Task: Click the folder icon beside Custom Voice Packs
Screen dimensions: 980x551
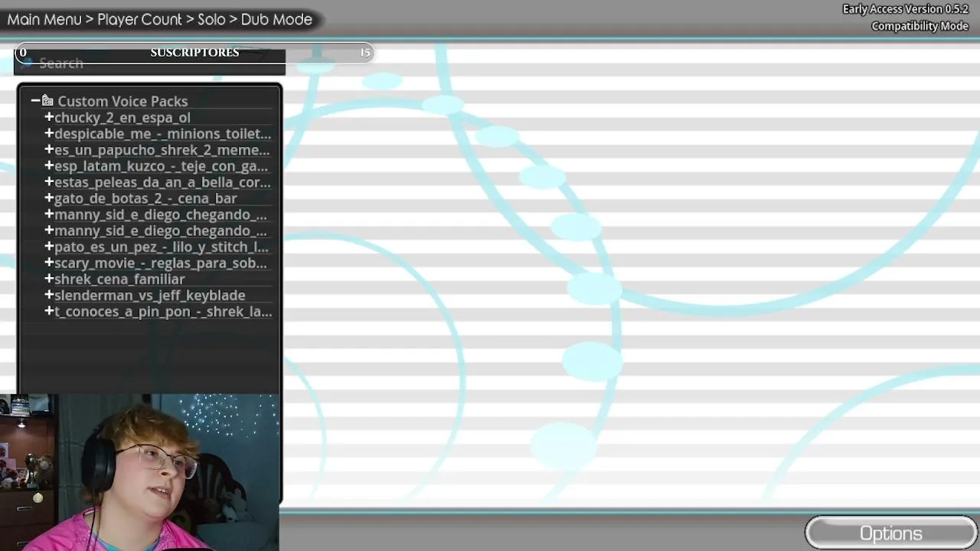Action: (x=47, y=101)
